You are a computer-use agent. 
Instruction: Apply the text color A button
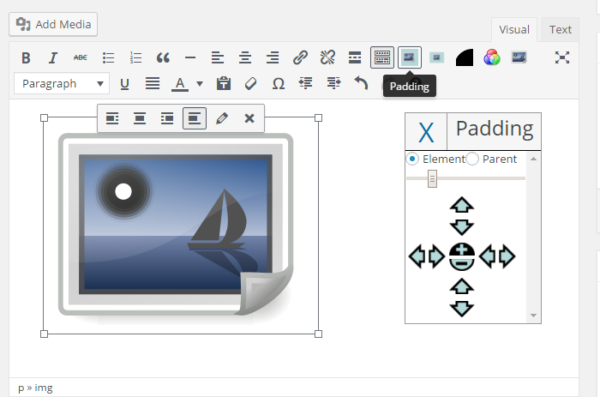[180, 83]
